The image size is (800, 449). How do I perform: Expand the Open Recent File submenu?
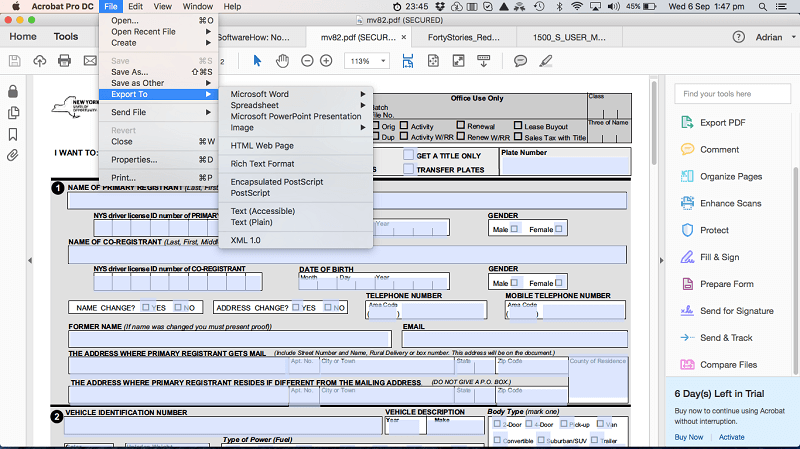[x=159, y=32]
